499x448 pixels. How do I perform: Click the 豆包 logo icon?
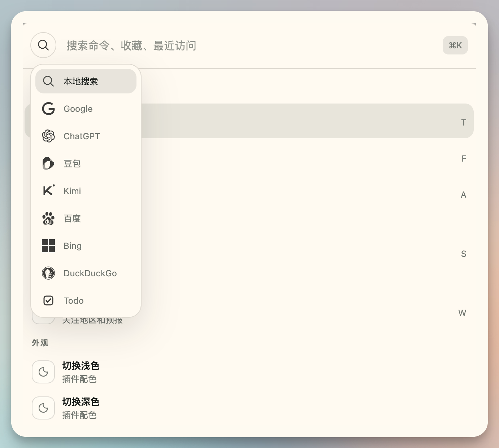click(x=48, y=163)
